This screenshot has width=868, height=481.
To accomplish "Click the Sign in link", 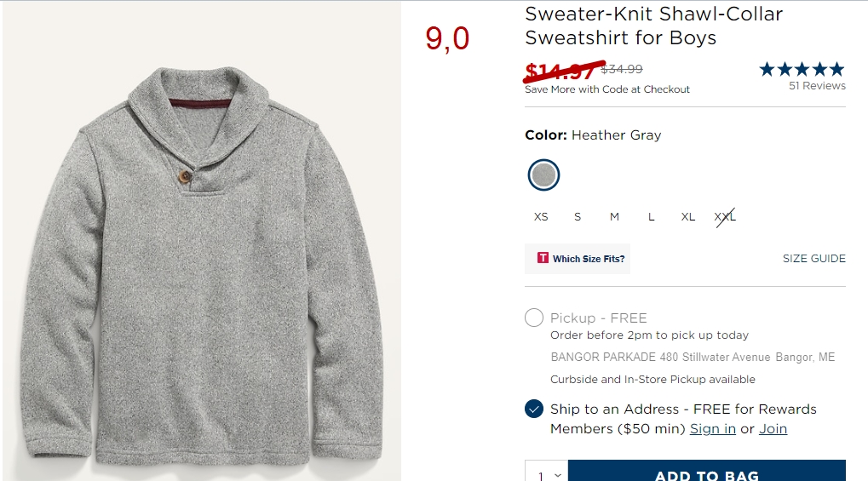I will (712, 429).
